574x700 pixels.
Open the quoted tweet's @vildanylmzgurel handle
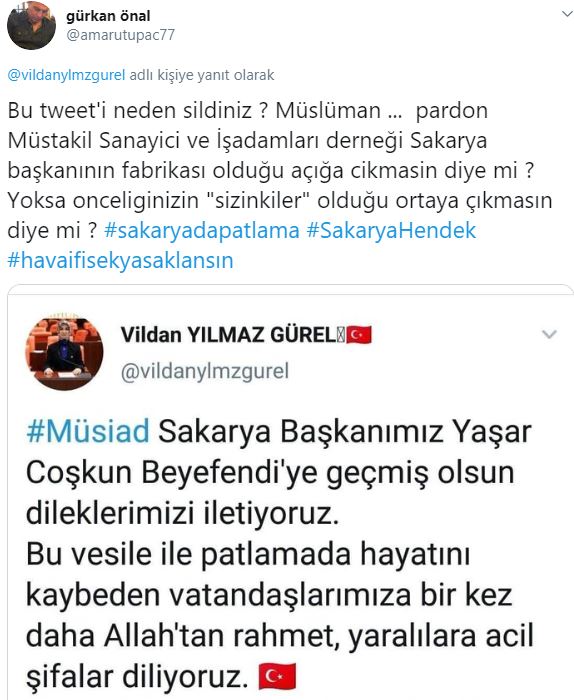pos(205,371)
